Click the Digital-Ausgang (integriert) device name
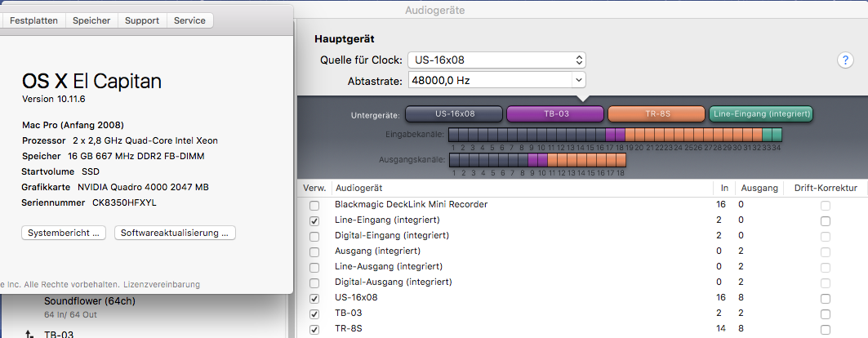868x338 pixels. coord(393,282)
